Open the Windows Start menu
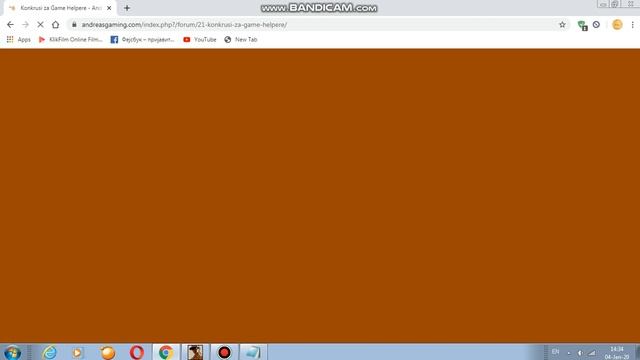This screenshot has width=640, height=360. [12, 352]
